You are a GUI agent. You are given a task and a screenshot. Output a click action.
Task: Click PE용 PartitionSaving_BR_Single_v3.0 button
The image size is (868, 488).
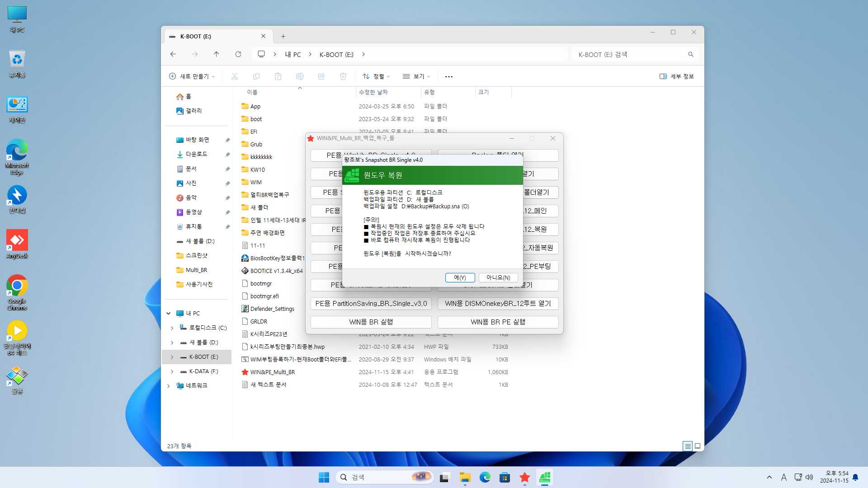pyautogui.click(x=371, y=303)
